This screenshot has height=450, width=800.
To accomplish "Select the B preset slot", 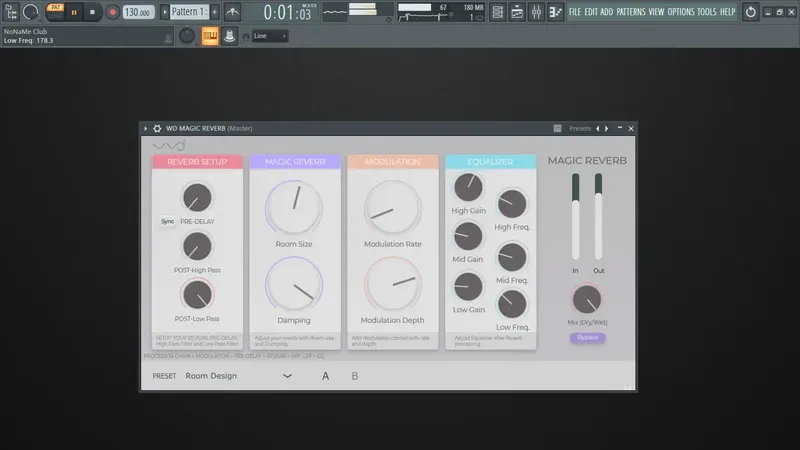I will pos(355,376).
